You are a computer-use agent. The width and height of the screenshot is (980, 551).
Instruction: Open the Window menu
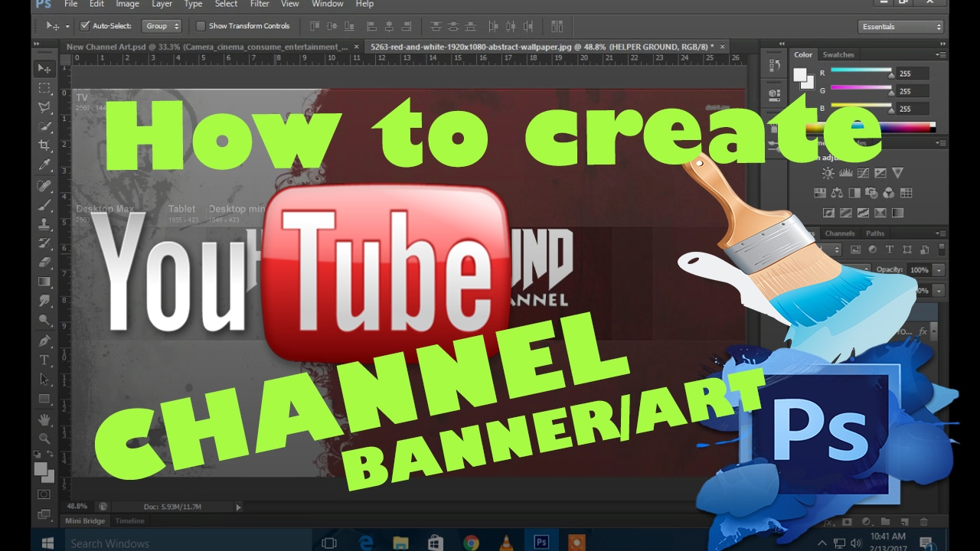click(328, 4)
